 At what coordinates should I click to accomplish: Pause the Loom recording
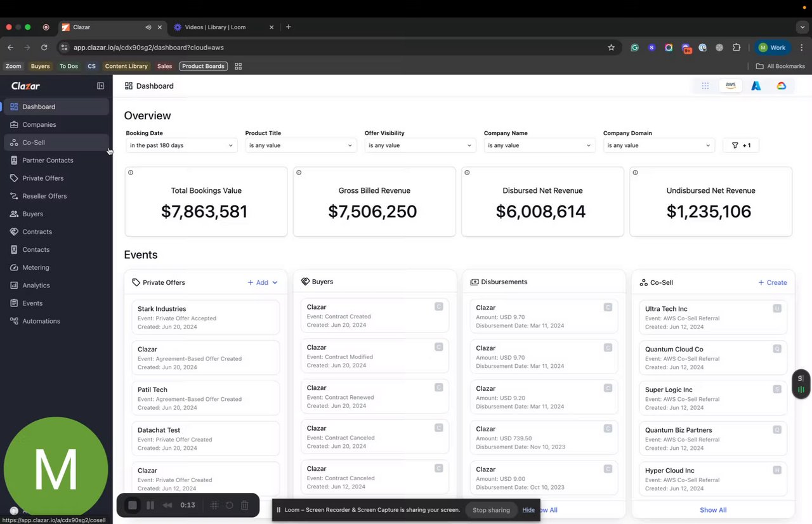(x=150, y=506)
